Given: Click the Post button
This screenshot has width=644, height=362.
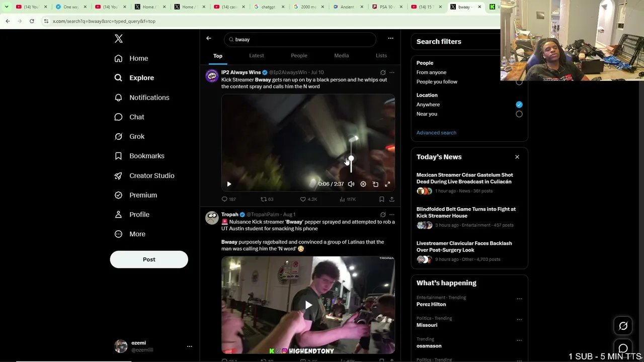Looking at the screenshot, I should pyautogui.click(x=149, y=259).
